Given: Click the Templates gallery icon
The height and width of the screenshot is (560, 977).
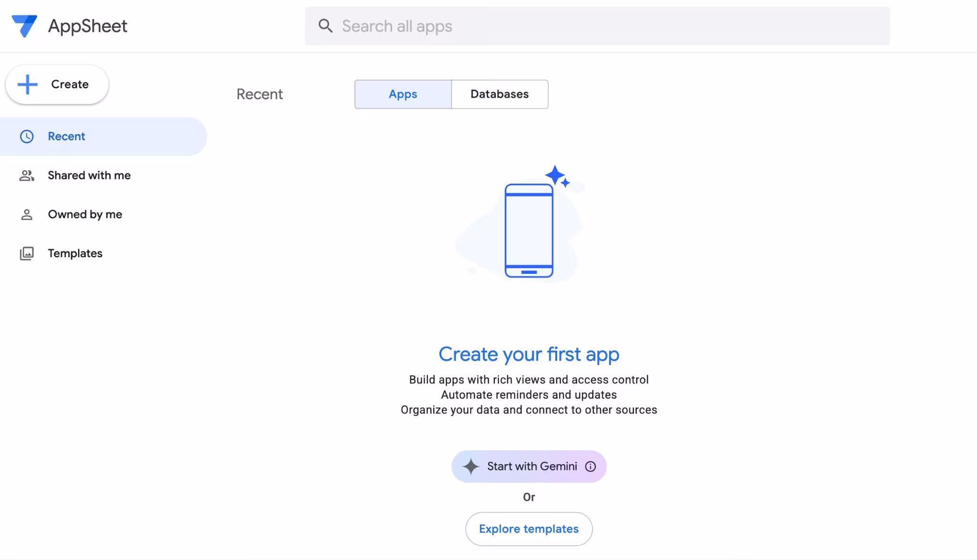Looking at the screenshot, I should 27,253.
